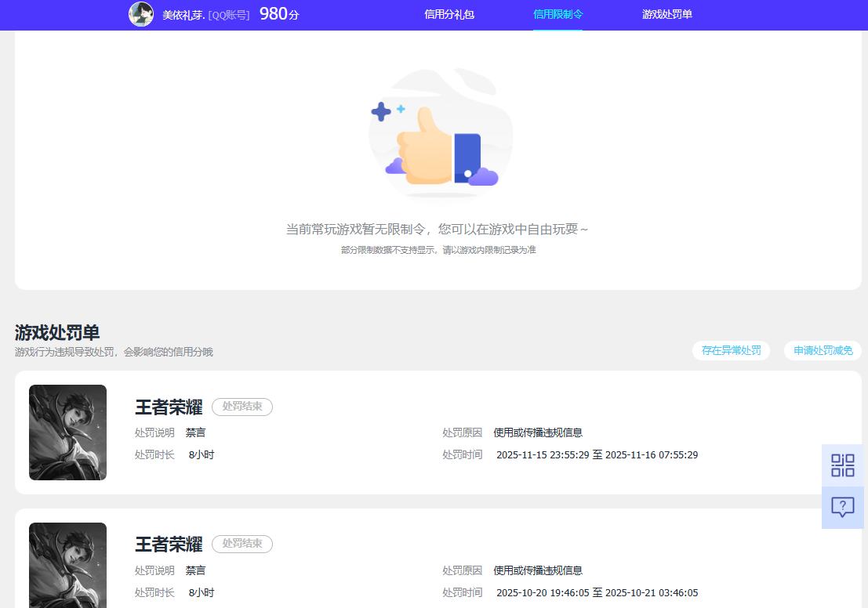Click 禁言 description in 2025-10-20 penalty card
This screenshot has width=868, height=608.
click(x=195, y=570)
